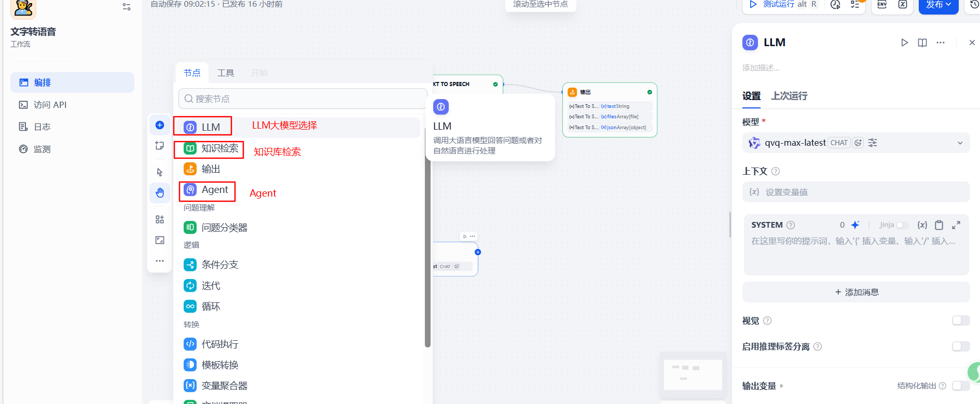Click the 设置变量值 context field

pyautogui.click(x=856, y=192)
